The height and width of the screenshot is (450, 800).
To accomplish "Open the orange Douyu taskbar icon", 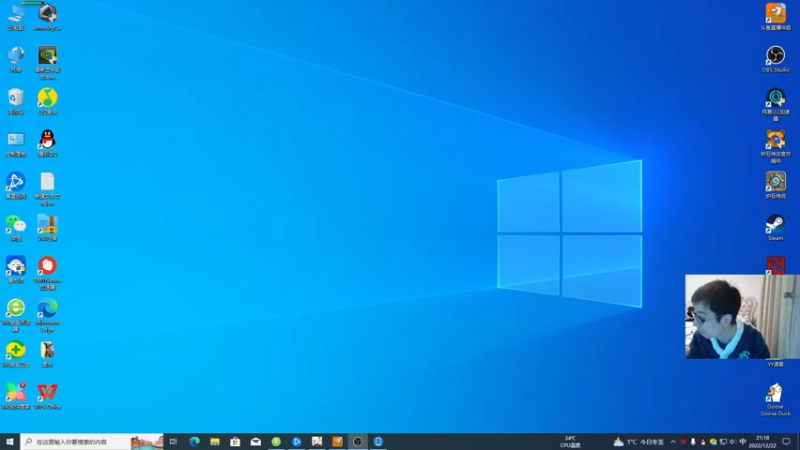I will point(337,441).
